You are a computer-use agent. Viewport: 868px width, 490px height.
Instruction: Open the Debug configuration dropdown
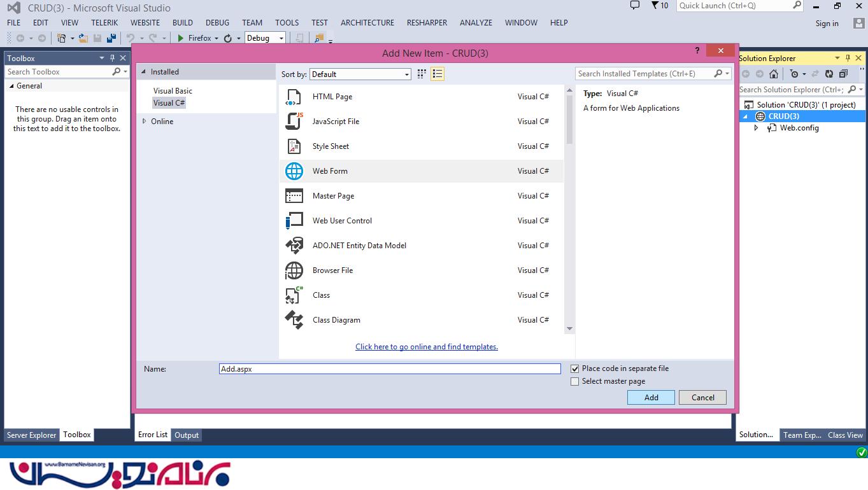tap(265, 38)
